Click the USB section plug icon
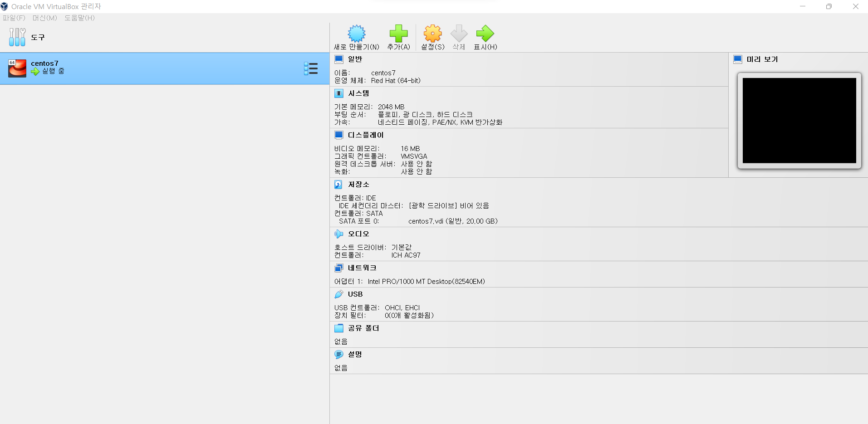Image resolution: width=868 pixels, height=424 pixels. (x=339, y=294)
